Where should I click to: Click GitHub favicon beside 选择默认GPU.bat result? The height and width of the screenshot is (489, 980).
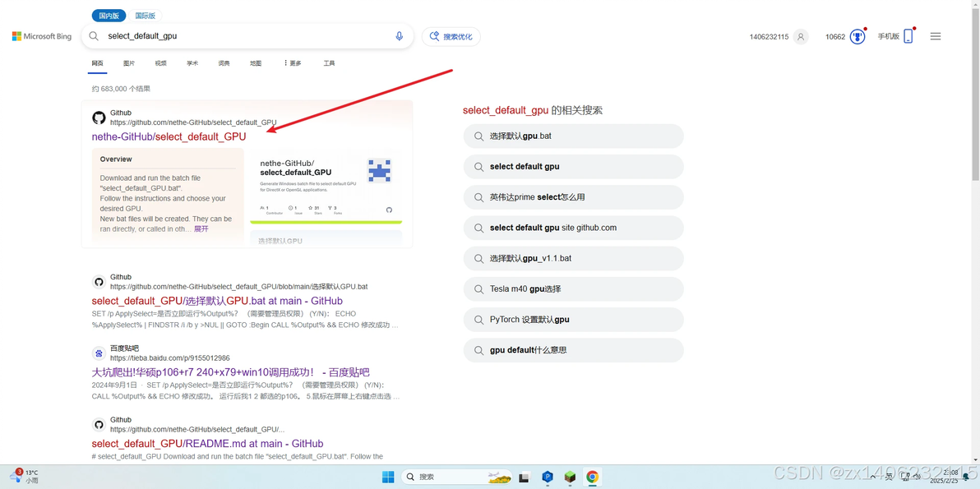point(99,282)
